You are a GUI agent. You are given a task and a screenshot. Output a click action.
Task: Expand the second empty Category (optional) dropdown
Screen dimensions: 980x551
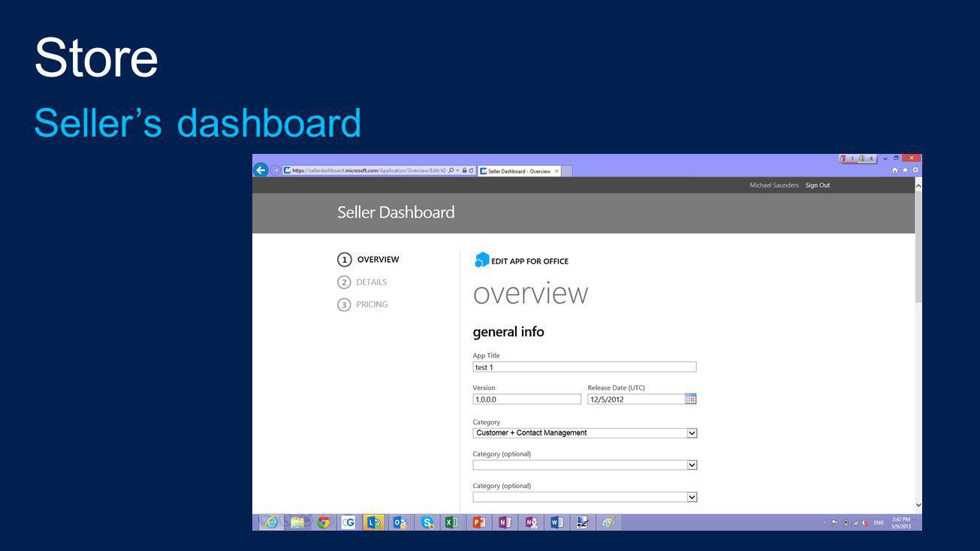(692, 497)
